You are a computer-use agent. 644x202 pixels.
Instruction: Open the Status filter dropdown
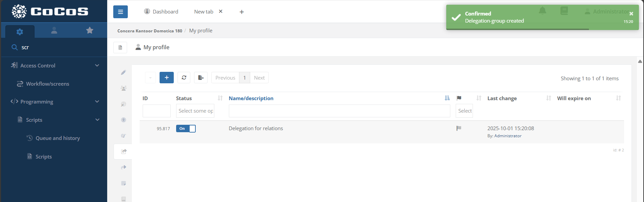(x=195, y=111)
